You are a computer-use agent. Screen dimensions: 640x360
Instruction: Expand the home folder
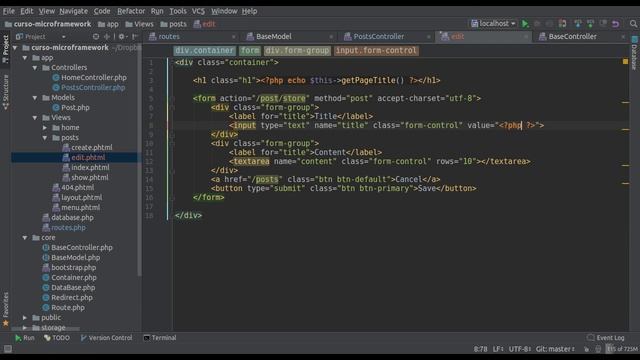tap(45, 128)
